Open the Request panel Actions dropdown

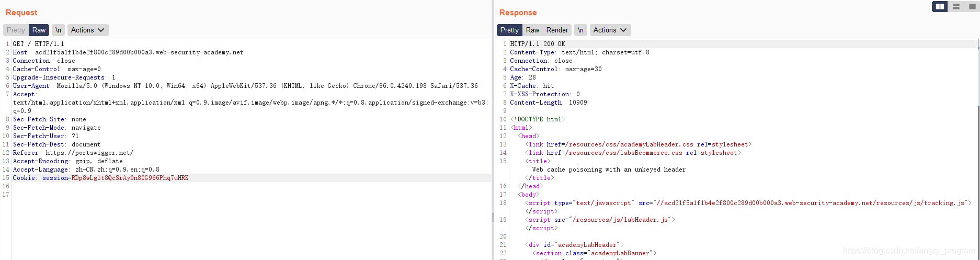pyautogui.click(x=88, y=30)
